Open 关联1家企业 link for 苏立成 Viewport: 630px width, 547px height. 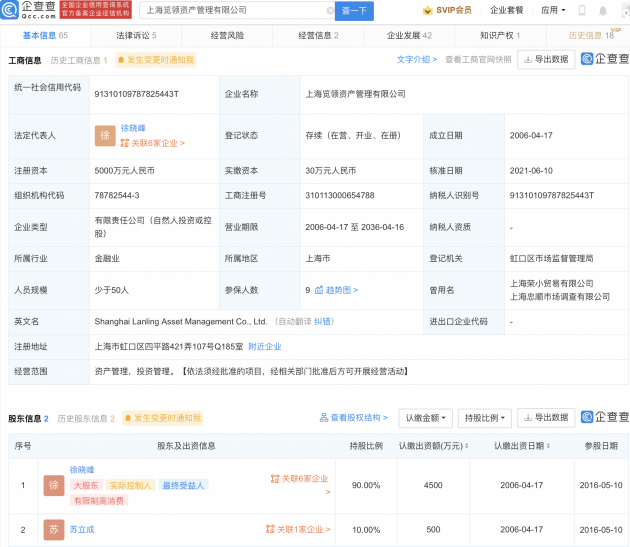303,529
